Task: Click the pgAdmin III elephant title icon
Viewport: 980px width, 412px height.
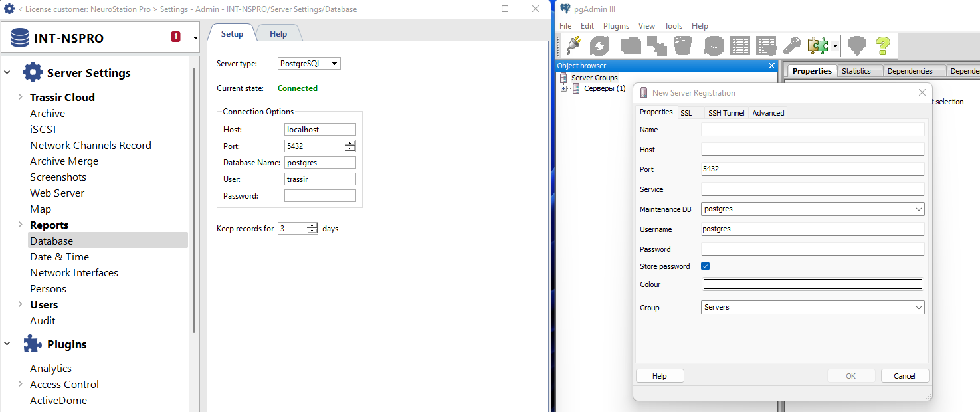Action: coord(565,9)
